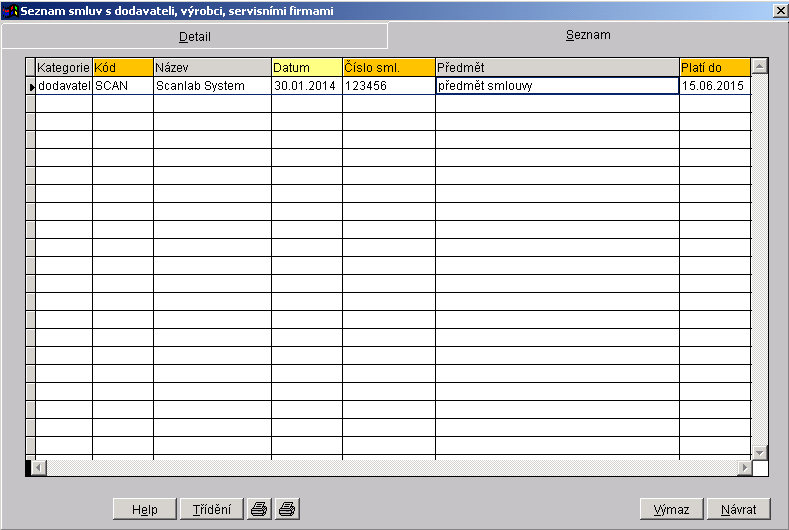
Task: Select the row marker arrow for first record
Action: [31, 87]
